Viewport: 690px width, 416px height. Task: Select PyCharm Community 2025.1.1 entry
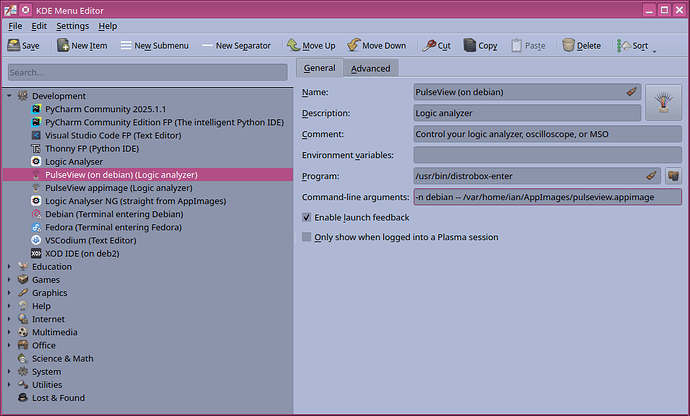click(106, 109)
